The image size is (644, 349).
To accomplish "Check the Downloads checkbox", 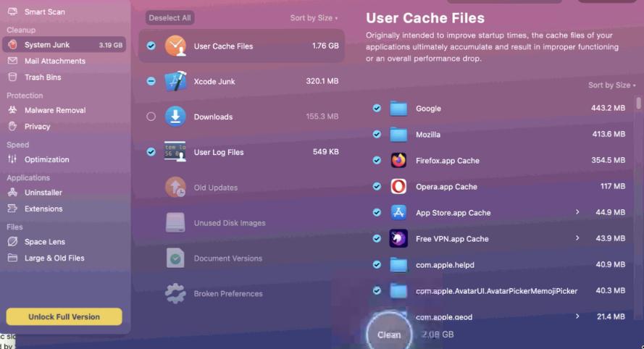I will point(151,117).
